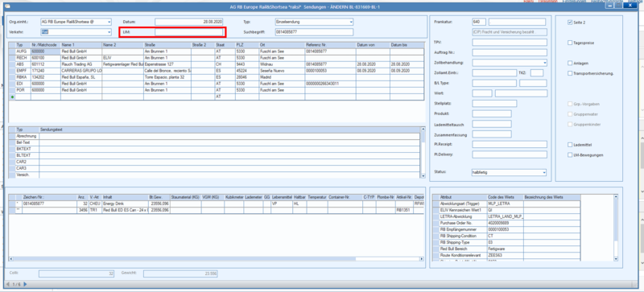
Task: Click the Zusammenfassung input field
Action: 492,134
